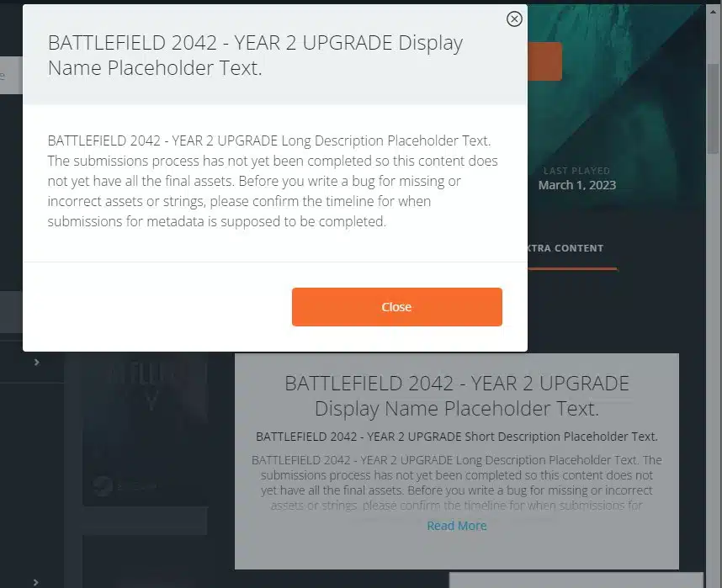Open the Read More link

(x=456, y=526)
